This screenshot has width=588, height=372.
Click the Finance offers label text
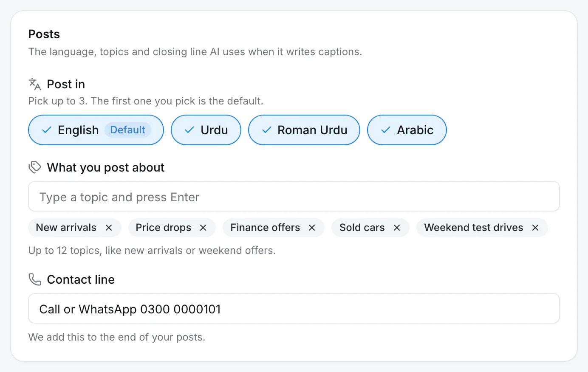pyautogui.click(x=265, y=228)
